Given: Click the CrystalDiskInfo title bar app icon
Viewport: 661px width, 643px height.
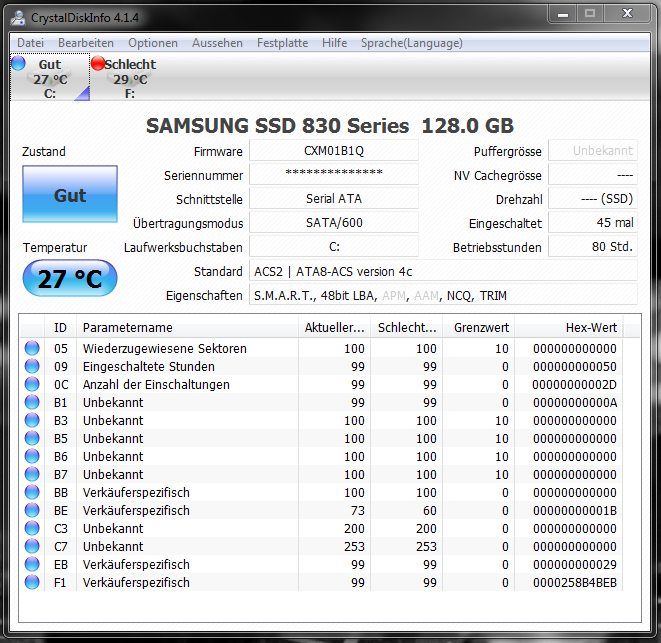Looking at the screenshot, I should tap(18, 18).
